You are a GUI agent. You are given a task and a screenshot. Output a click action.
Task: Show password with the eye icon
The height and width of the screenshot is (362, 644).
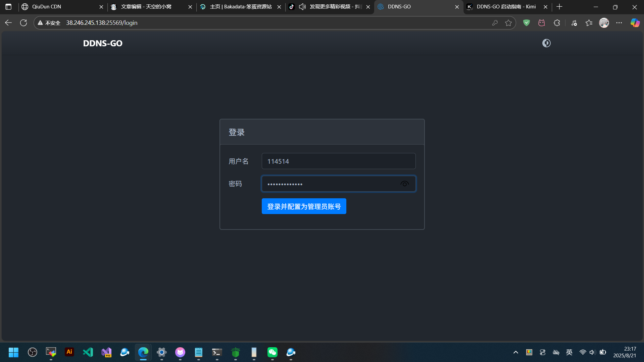(x=404, y=184)
